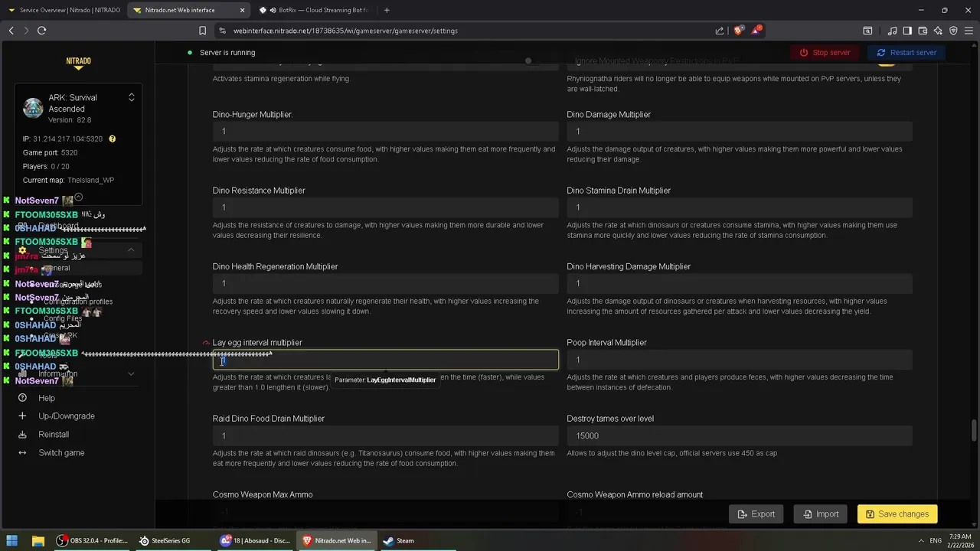Switch to SteelSeries GG in the taskbar

click(165, 540)
